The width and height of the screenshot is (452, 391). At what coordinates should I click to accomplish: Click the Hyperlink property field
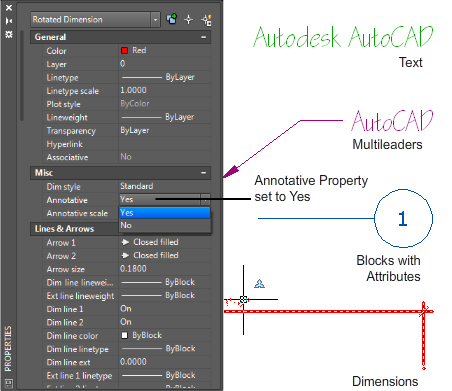[165, 144]
